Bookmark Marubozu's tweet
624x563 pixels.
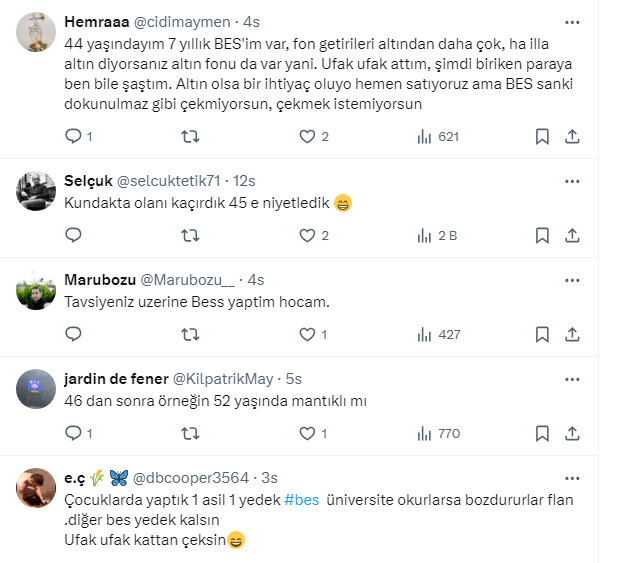click(x=541, y=334)
